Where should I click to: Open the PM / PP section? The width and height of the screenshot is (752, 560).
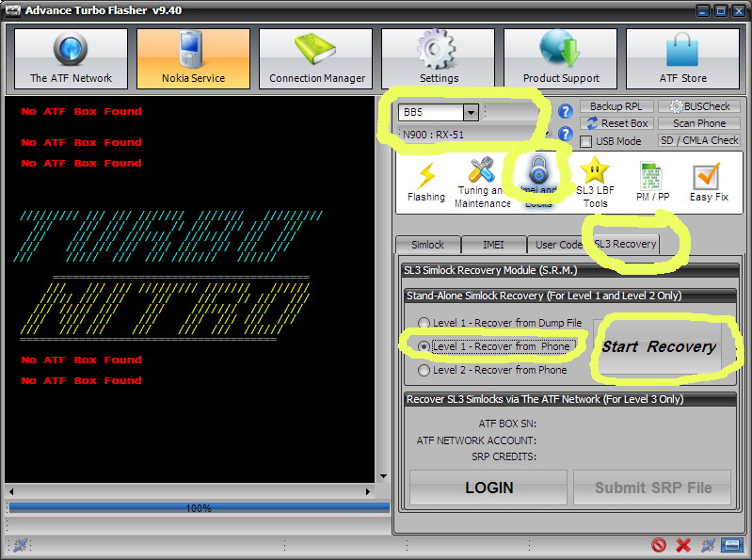coord(652,184)
